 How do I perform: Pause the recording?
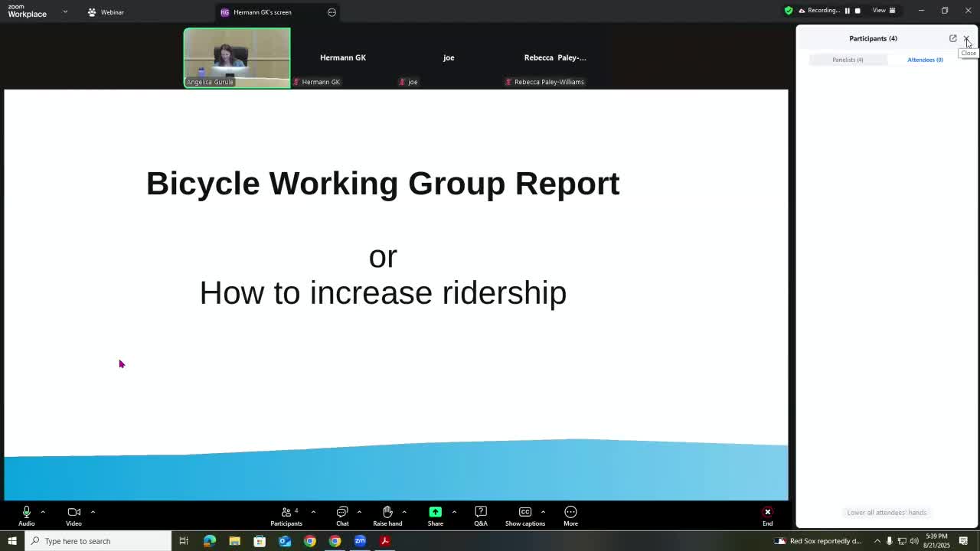[847, 11]
